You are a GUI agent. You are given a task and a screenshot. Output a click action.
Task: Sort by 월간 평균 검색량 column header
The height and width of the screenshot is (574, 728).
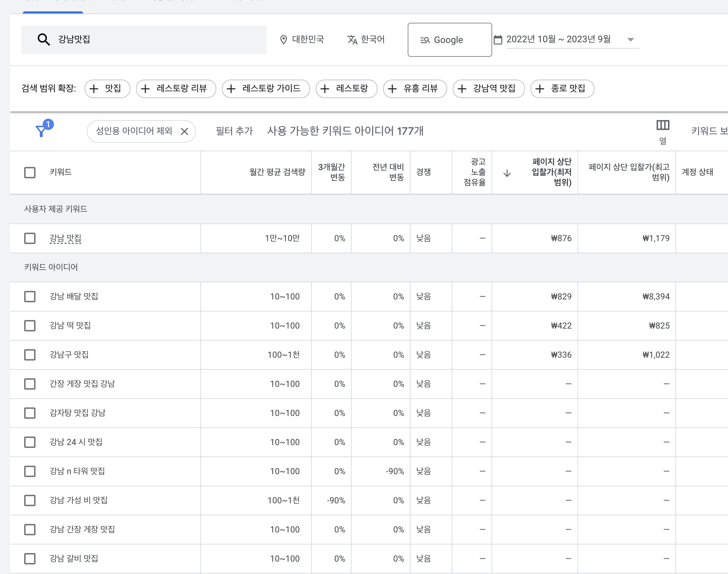(x=277, y=172)
